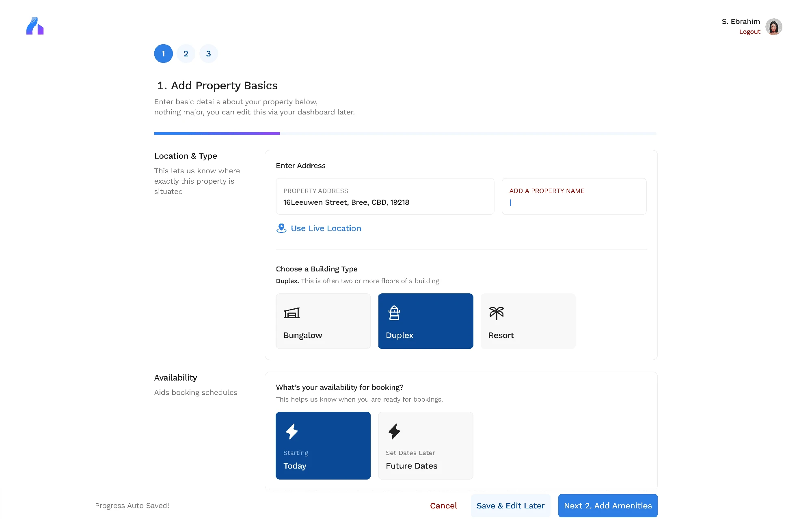Log out via Logout link
The width and height of the screenshot is (812, 525).
coord(749,32)
